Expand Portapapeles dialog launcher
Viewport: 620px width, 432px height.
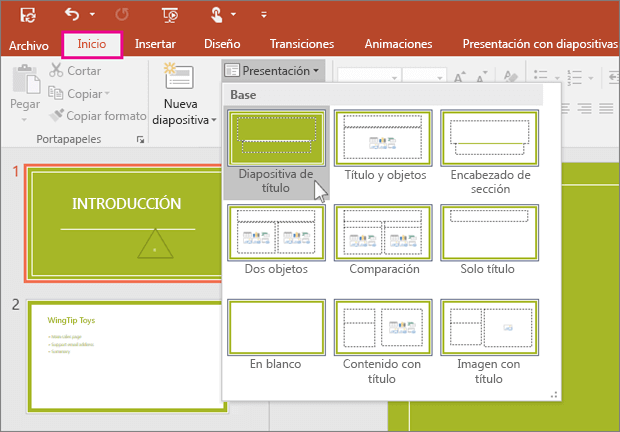pyautogui.click(x=140, y=139)
